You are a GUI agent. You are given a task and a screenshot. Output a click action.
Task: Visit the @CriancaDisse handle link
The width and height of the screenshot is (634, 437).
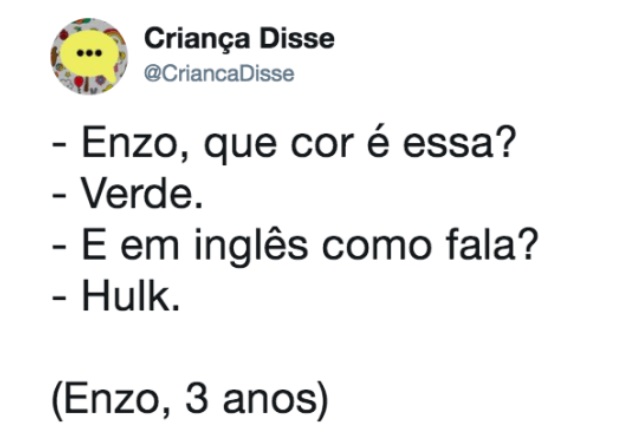click(219, 74)
